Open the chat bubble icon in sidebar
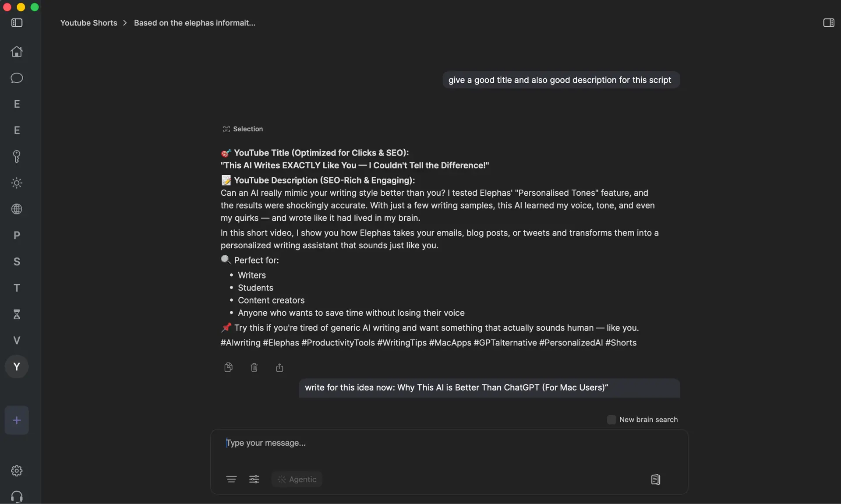Screen dimensions: 841x504 point(17,78)
